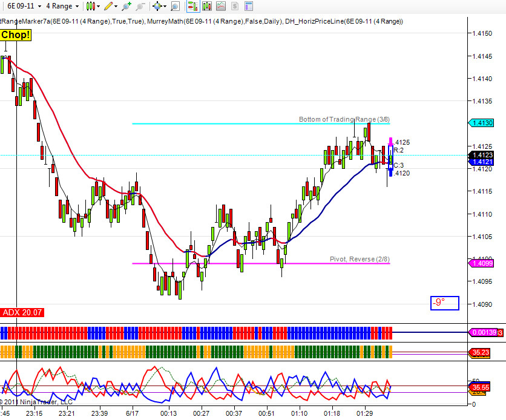Click the 23:15 time axis label

coord(34,413)
